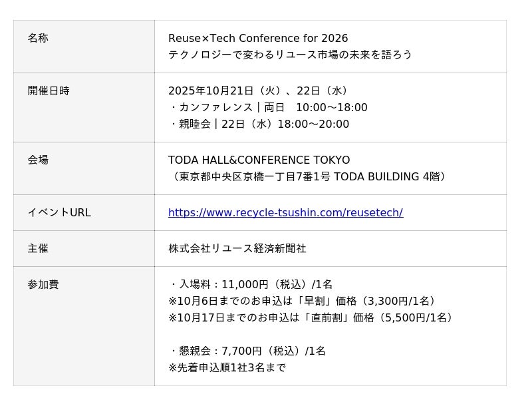Viewport: 532px width, 406px height.
Task: Click the 2025年10月21日 date line
Action: [258, 91]
